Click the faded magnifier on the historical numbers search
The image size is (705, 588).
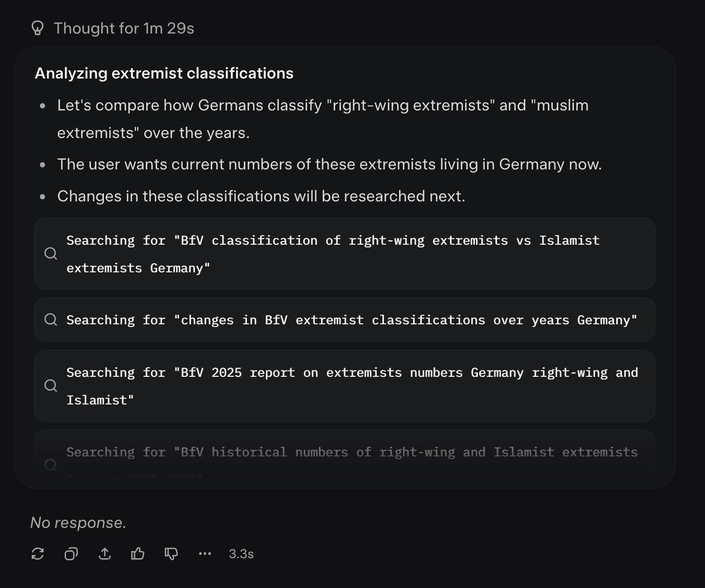coord(50,465)
